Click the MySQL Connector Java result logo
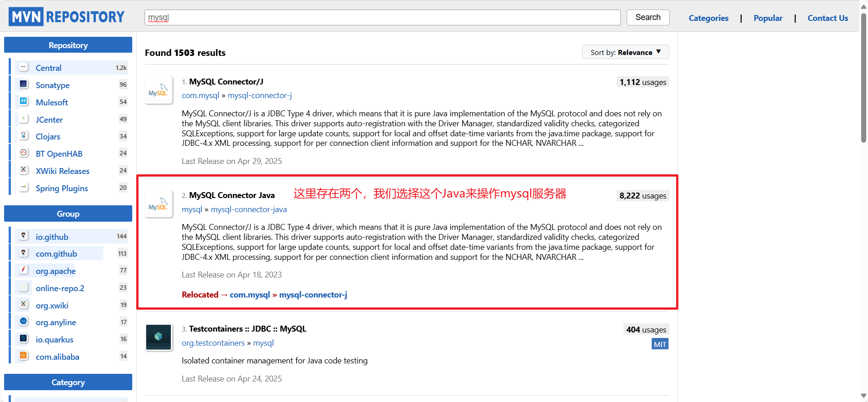 (x=159, y=204)
